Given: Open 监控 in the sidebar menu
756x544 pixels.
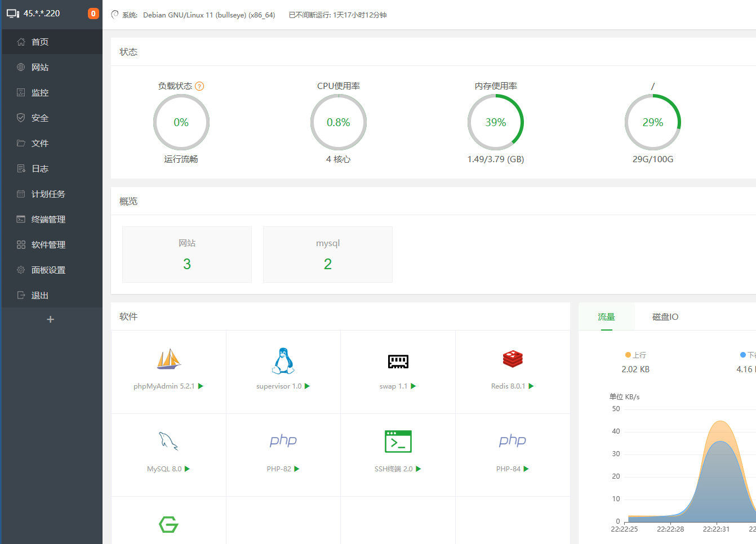Looking at the screenshot, I should [x=51, y=92].
